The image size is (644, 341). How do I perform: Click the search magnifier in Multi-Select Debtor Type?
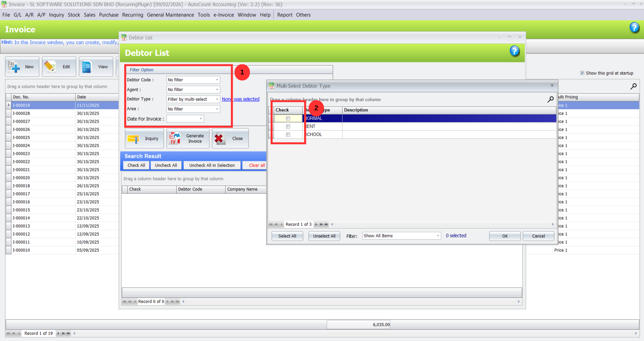pyautogui.click(x=550, y=99)
